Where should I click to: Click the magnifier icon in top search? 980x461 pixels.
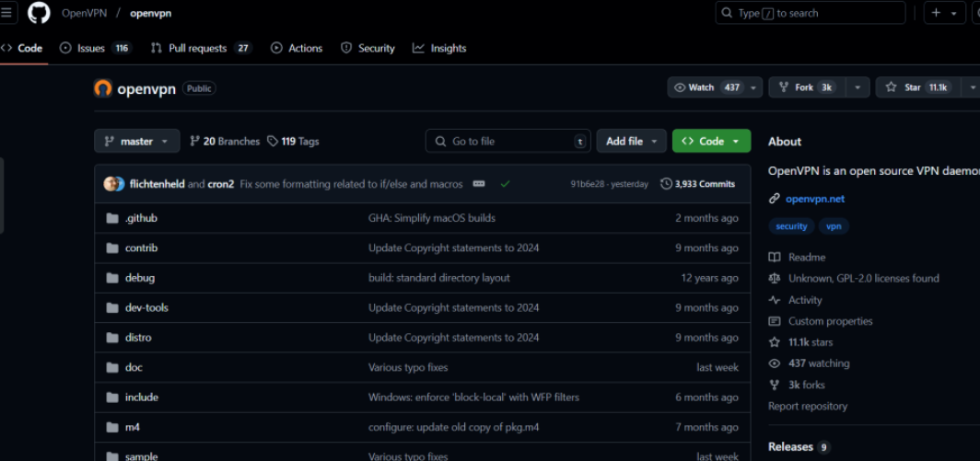coord(726,13)
